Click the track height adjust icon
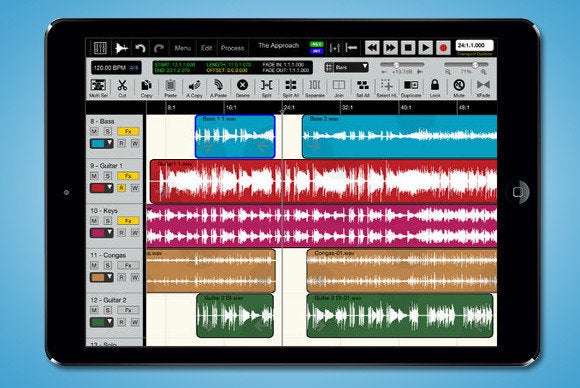This screenshot has width=580, height=388. pyautogui.click(x=335, y=48)
